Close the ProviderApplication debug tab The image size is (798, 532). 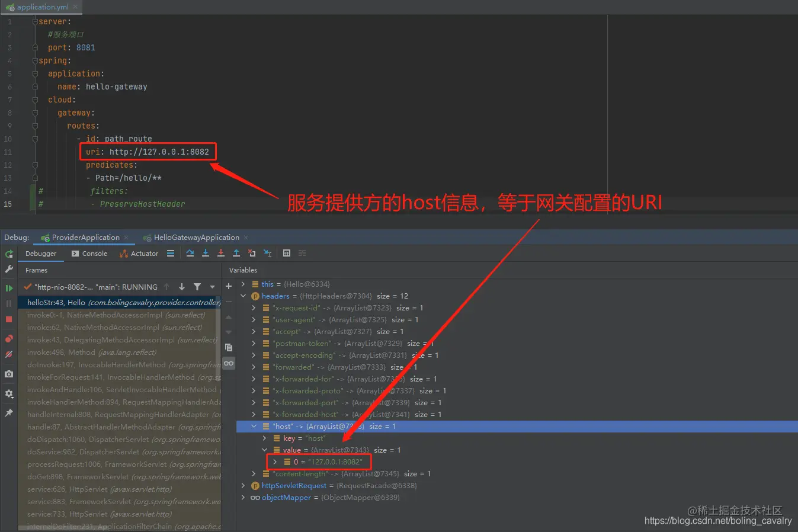126,238
